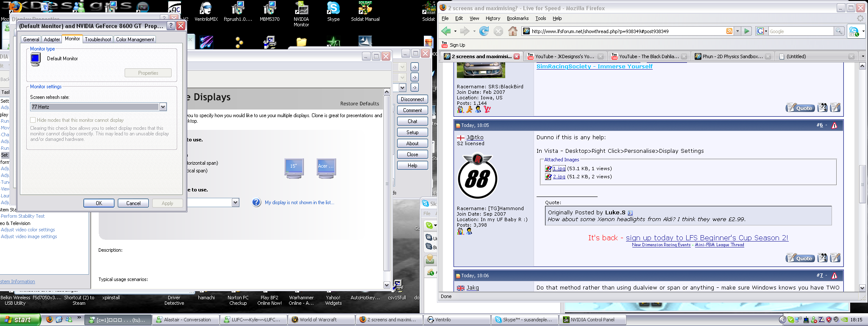Open the Firefox Bookmarks menu
The image size is (868, 326).
coord(517,18)
